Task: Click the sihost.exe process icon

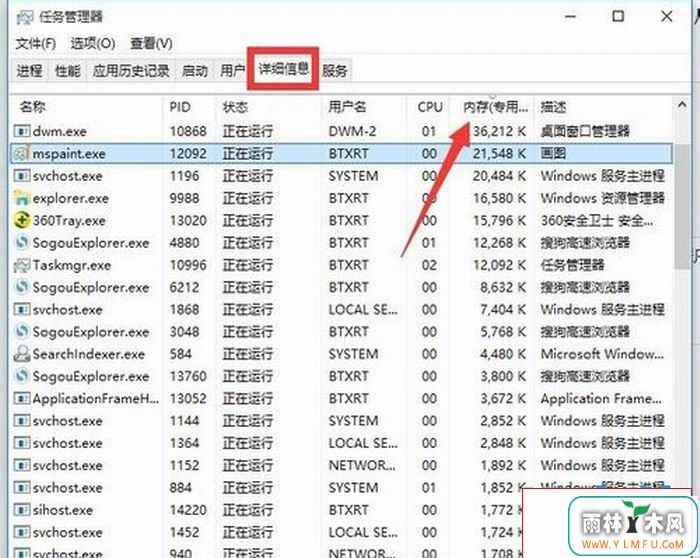Action: (x=21, y=510)
